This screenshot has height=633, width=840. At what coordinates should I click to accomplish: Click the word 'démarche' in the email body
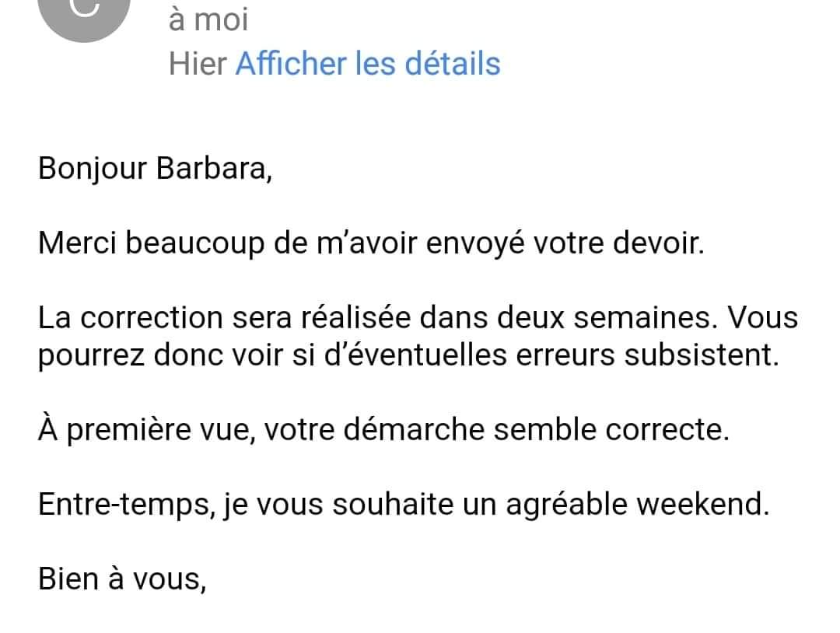pos(414,429)
